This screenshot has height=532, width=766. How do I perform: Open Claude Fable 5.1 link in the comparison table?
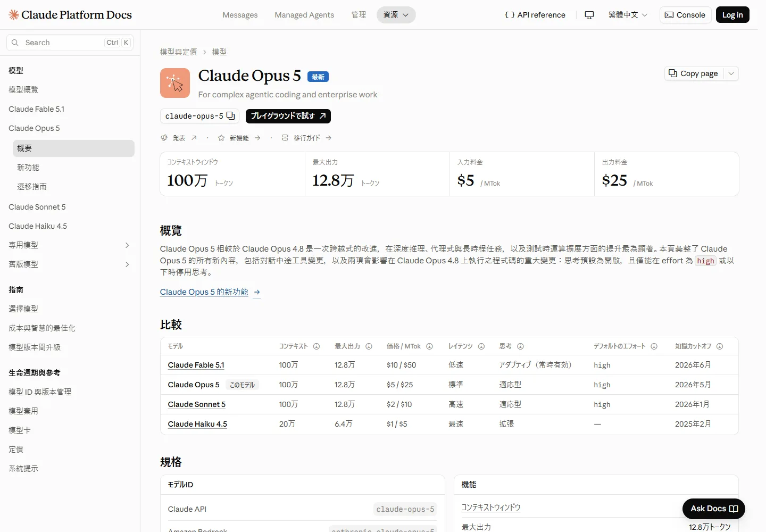pos(196,365)
